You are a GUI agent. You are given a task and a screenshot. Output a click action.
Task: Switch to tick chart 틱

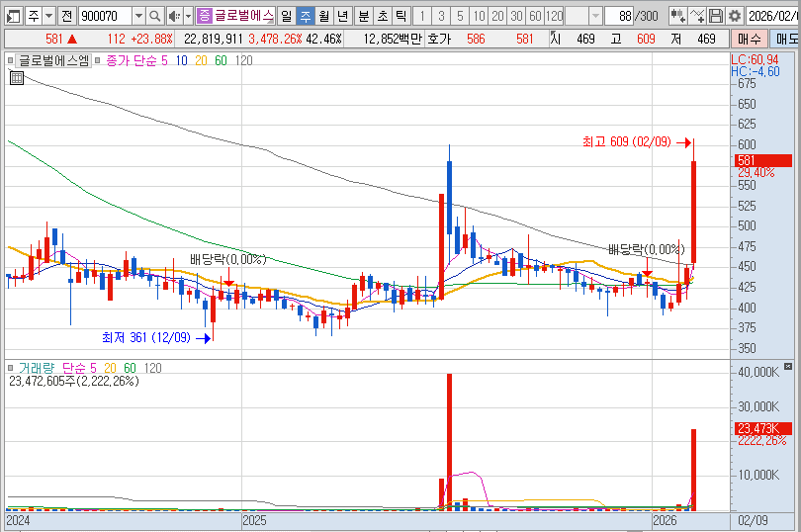(401, 17)
